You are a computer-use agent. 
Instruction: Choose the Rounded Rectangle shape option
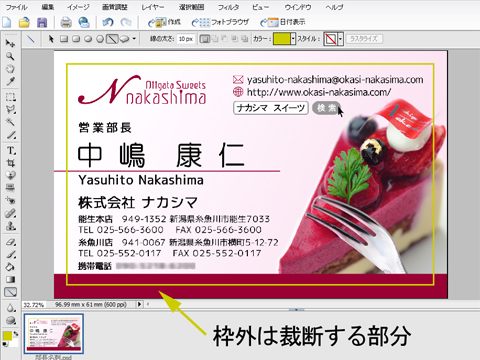point(76,39)
